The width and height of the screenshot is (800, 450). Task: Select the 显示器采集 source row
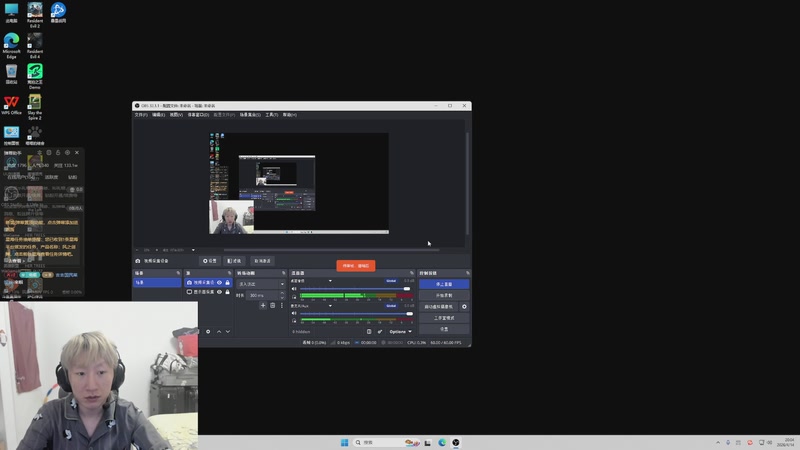[208, 292]
